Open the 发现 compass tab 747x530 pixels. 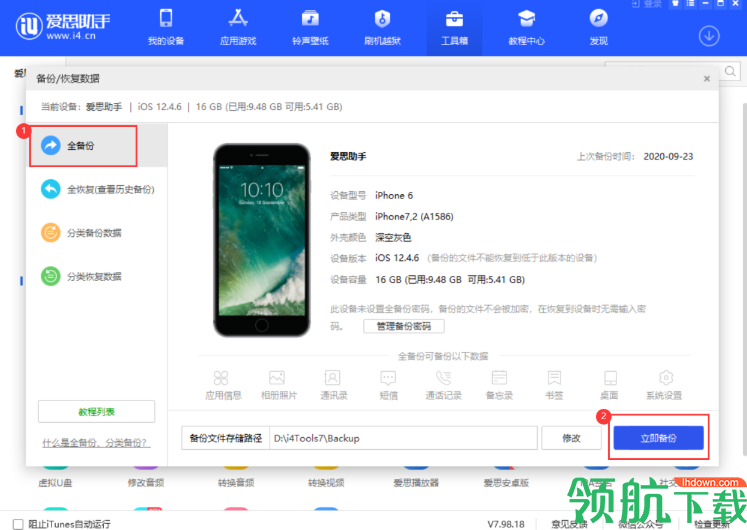pos(598,28)
